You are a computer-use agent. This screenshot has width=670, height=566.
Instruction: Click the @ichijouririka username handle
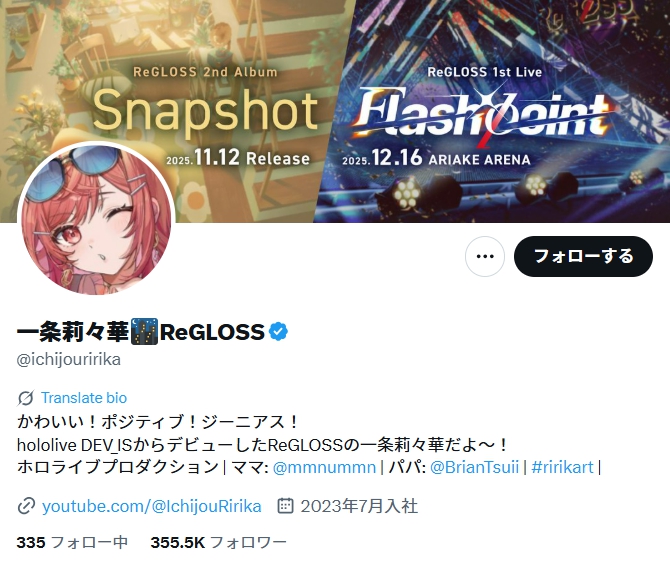[68, 360]
